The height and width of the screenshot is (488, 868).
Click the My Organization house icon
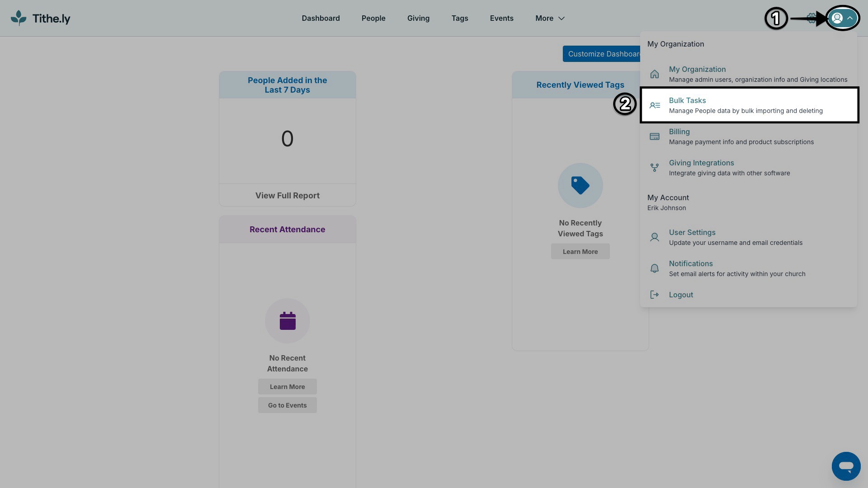[x=654, y=74]
